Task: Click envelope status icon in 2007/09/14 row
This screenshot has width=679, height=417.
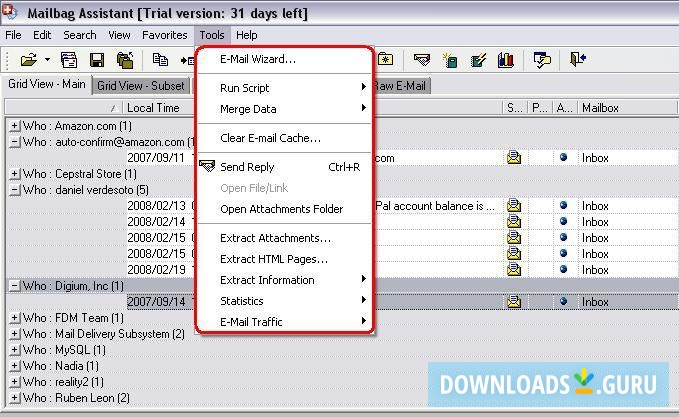Action: [514, 301]
